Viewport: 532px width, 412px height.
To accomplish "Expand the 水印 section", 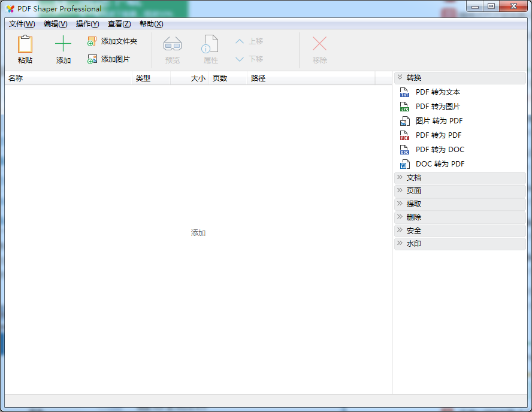I will tap(460, 244).
